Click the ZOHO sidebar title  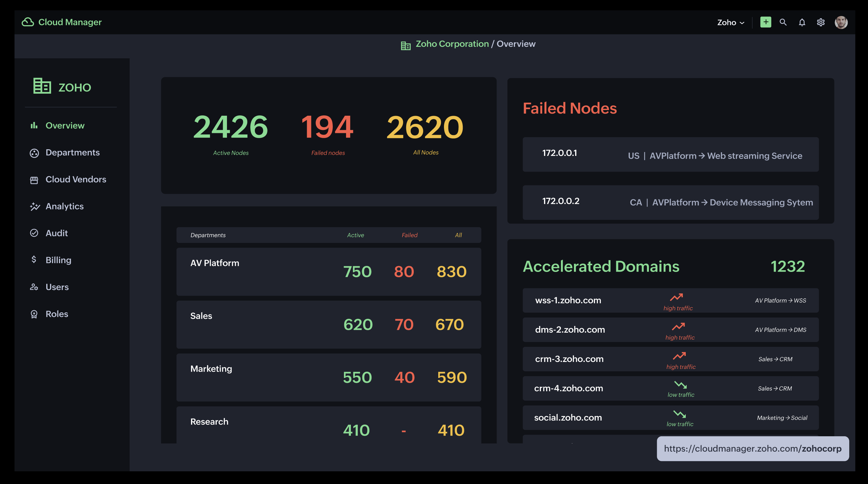pos(75,88)
